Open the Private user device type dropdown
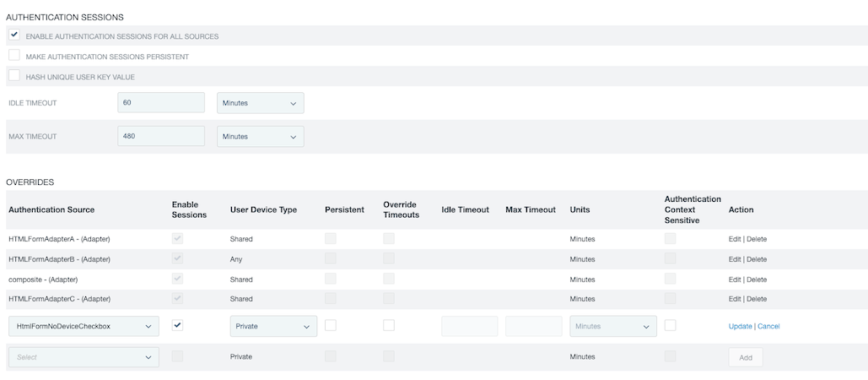The image size is (868, 380). tap(273, 326)
